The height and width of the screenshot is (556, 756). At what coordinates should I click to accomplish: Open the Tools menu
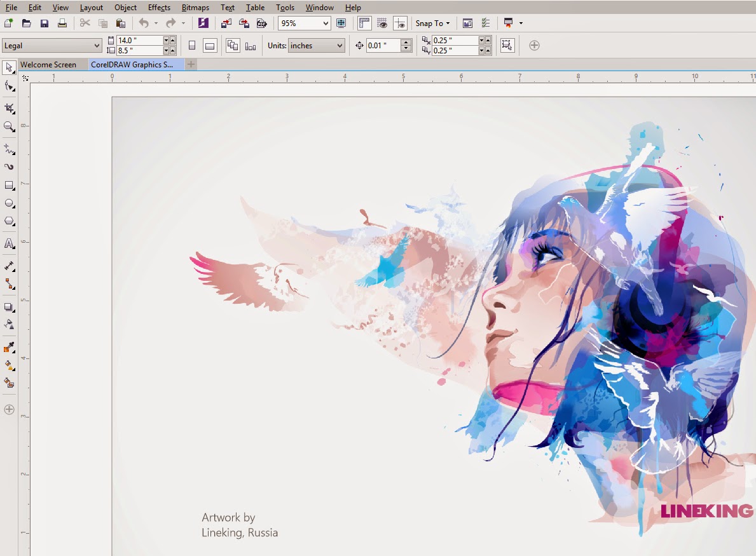click(x=285, y=7)
